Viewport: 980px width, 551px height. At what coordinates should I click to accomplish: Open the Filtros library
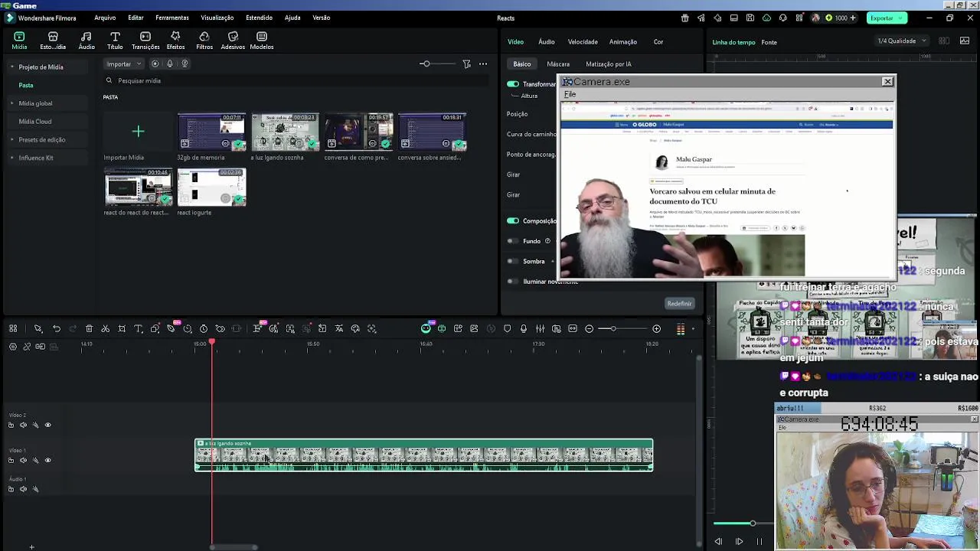204,41
